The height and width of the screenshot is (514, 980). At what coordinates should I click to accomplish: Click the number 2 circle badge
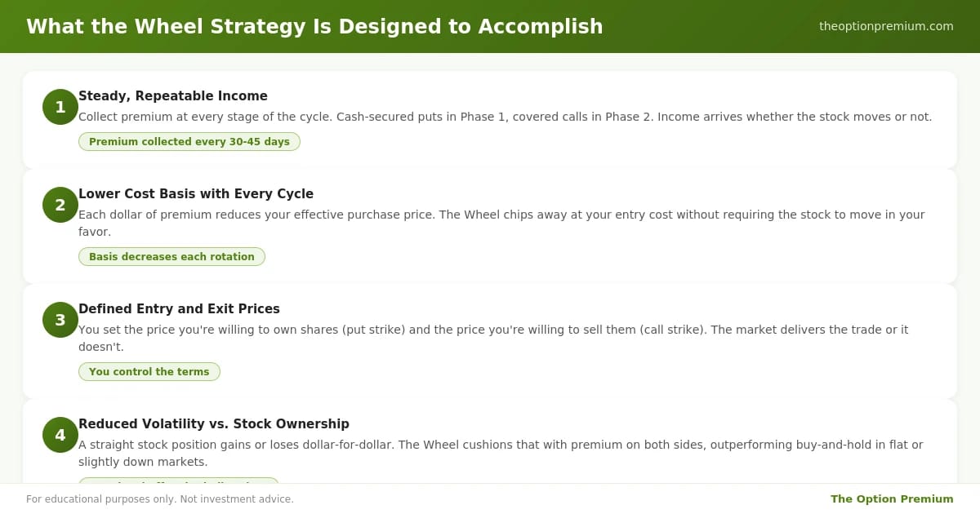click(x=60, y=205)
